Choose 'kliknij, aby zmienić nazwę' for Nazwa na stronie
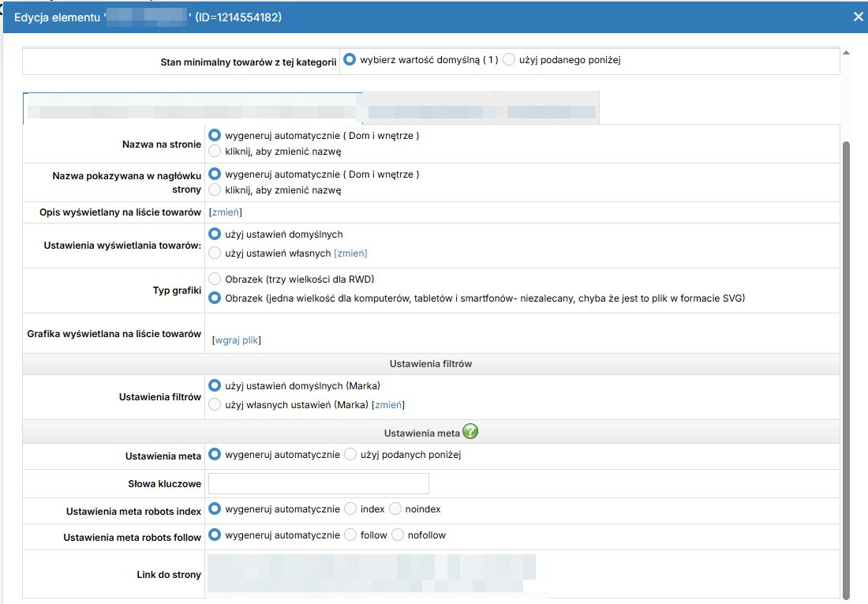 pyautogui.click(x=214, y=152)
